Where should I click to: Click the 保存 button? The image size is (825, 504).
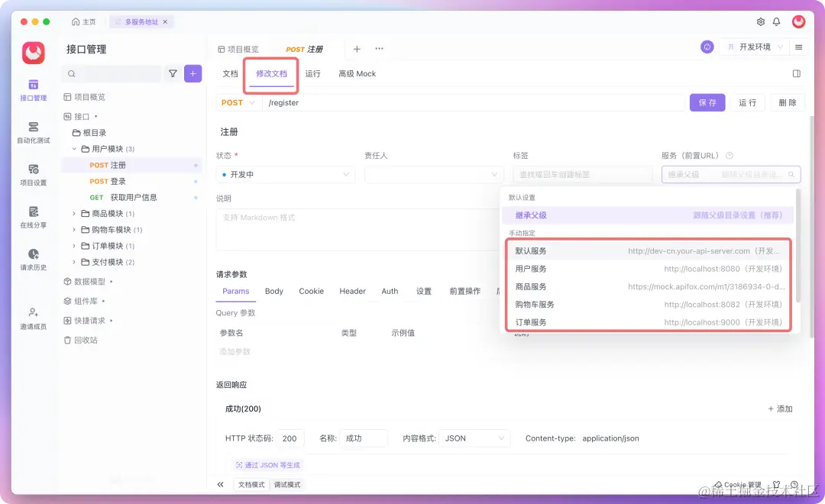point(707,102)
